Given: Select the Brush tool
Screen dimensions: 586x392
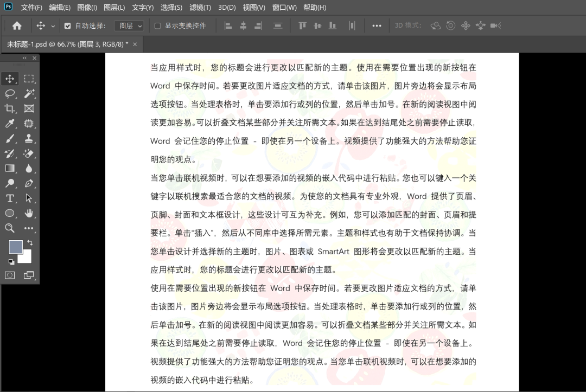Looking at the screenshot, I should (9, 138).
